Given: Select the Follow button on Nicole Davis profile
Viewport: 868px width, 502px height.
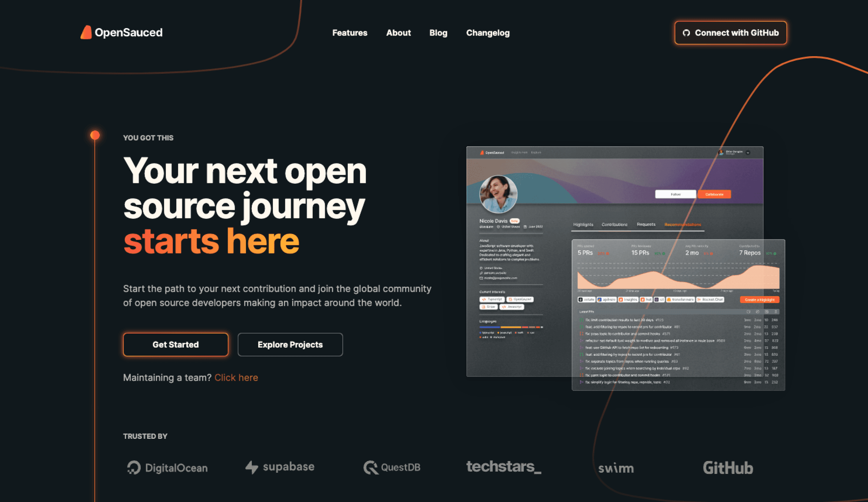Looking at the screenshot, I should (x=675, y=193).
